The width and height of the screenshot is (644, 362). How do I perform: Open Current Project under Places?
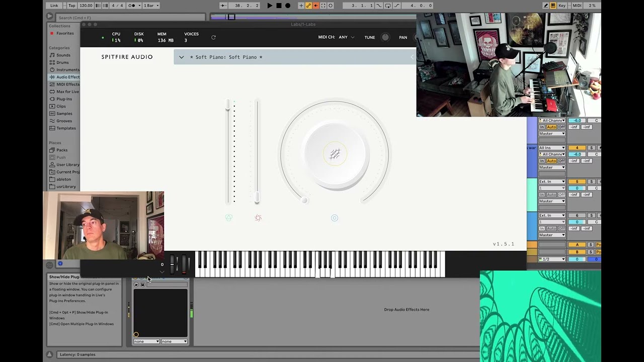[67, 172]
